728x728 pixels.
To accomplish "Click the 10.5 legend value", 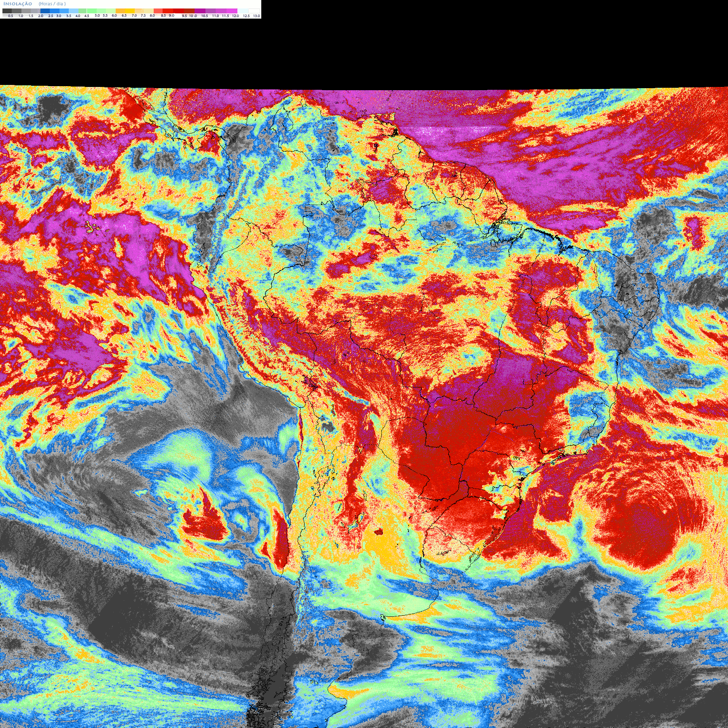I will coord(205,16).
